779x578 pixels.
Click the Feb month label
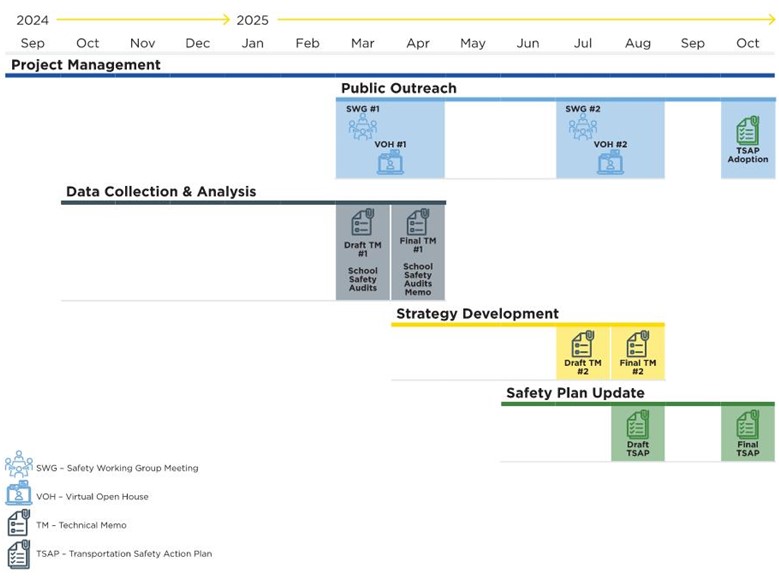[x=308, y=43]
